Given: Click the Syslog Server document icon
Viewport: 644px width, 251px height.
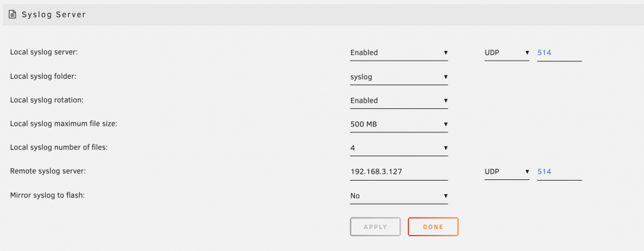Looking at the screenshot, I should point(13,15).
